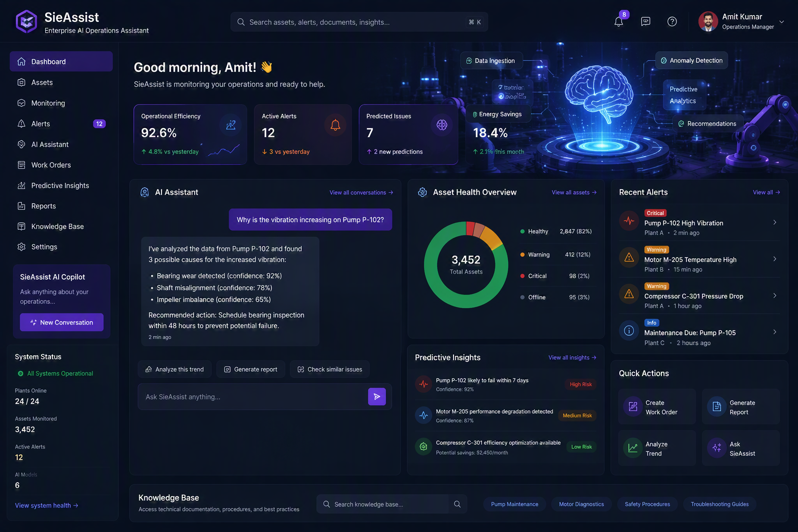Viewport: 798px width, 532px height.
Task: Click the orange Warning legend dot
Action: [522, 255]
